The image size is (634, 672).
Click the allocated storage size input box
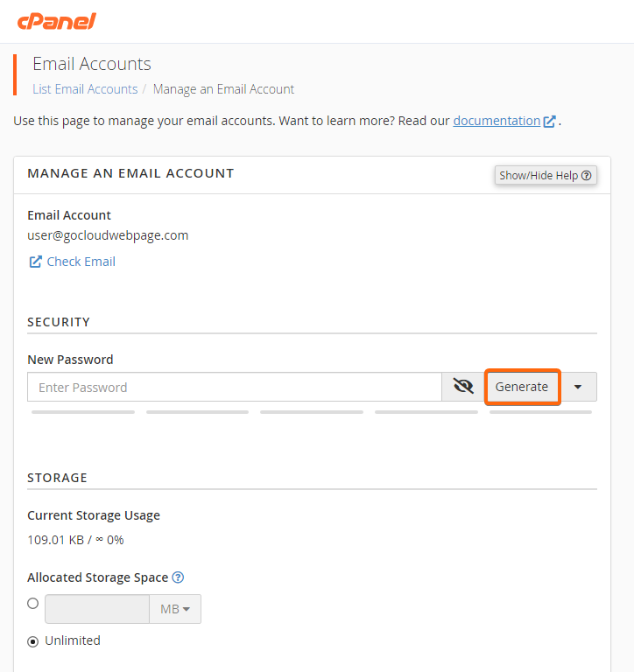97,609
